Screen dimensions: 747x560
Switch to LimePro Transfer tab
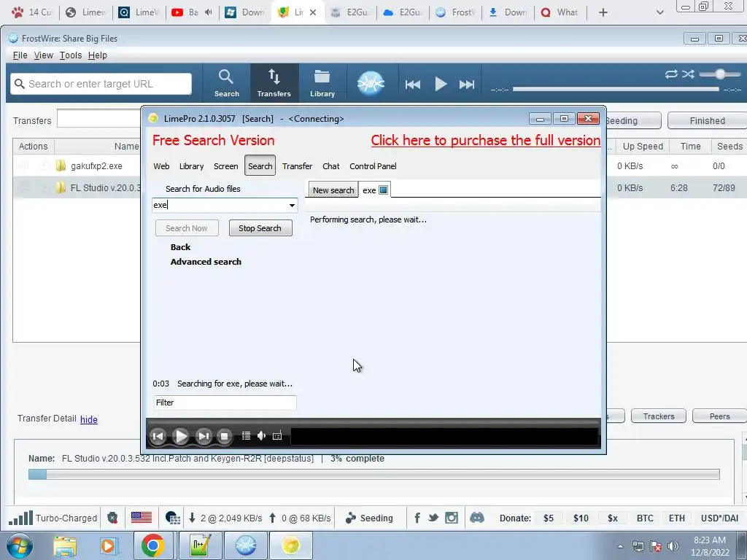[x=298, y=166]
